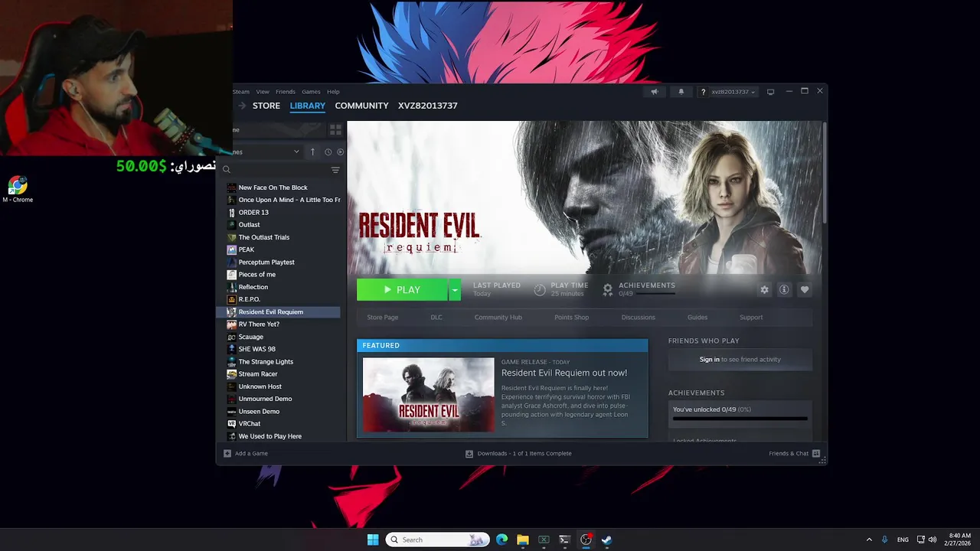Open account dropdown xvz82013737

click(733, 92)
